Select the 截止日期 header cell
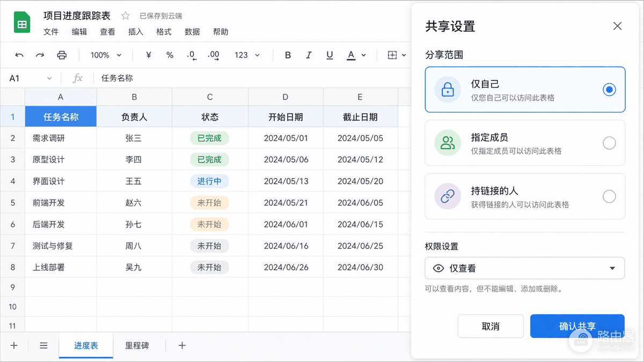 click(x=360, y=117)
